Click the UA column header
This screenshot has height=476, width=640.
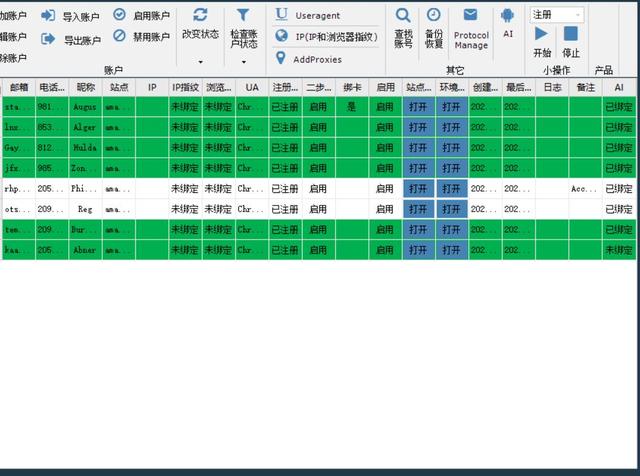pos(252,87)
